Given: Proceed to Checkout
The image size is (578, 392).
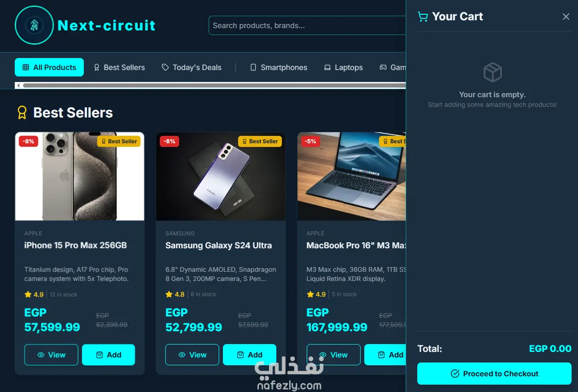Looking at the screenshot, I should pos(494,374).
